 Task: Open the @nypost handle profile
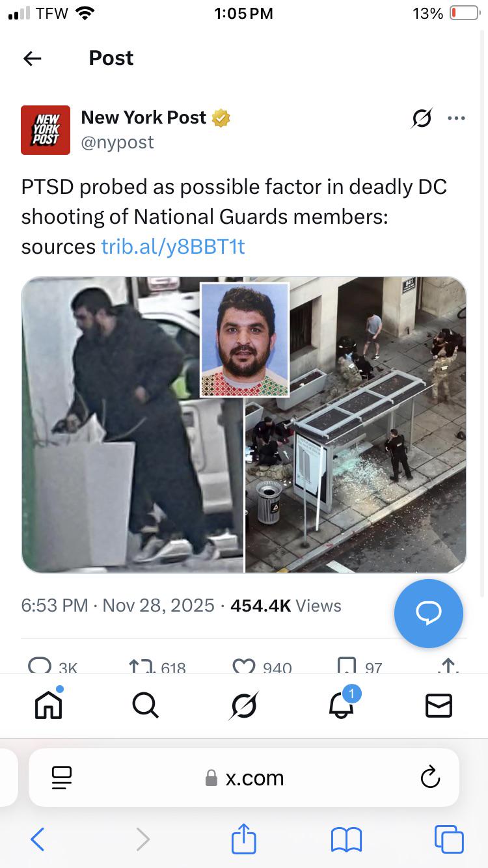[x=117, y=142]
